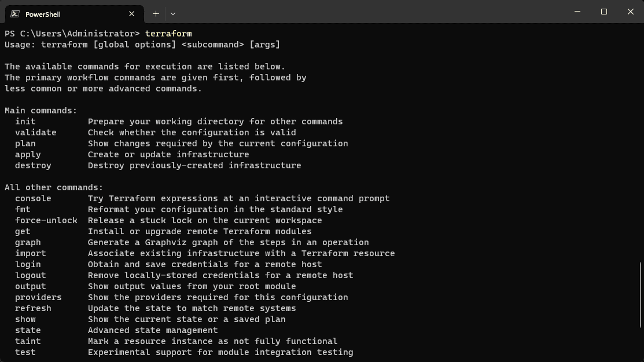644x362 pixels.
Task: Click the 'providers' command entry
Action: (38, 297)
